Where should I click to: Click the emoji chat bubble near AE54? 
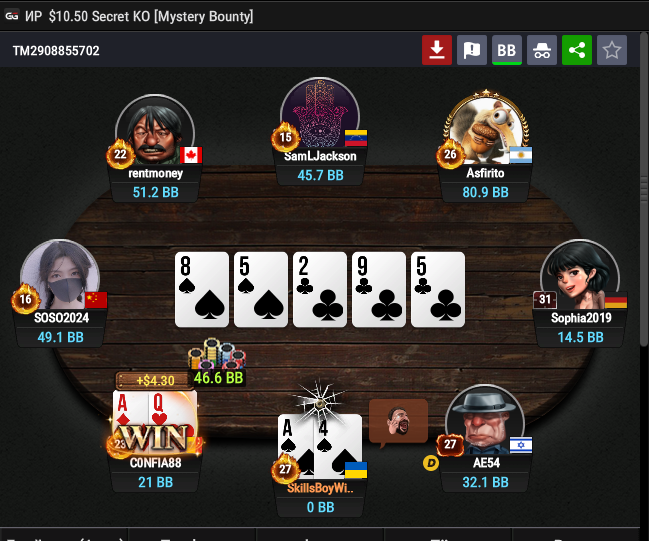[x=398, y=422]
